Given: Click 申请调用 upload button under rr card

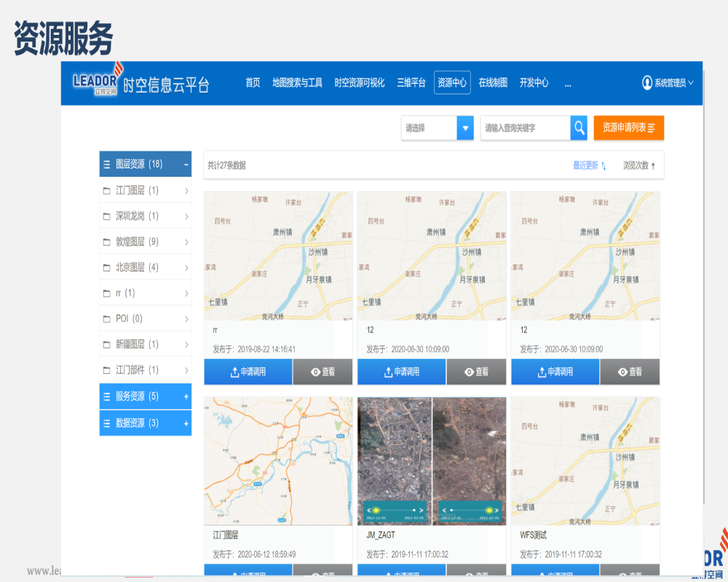Looking at the screenshot, I should pyautogui.click(x=248, y=372).
